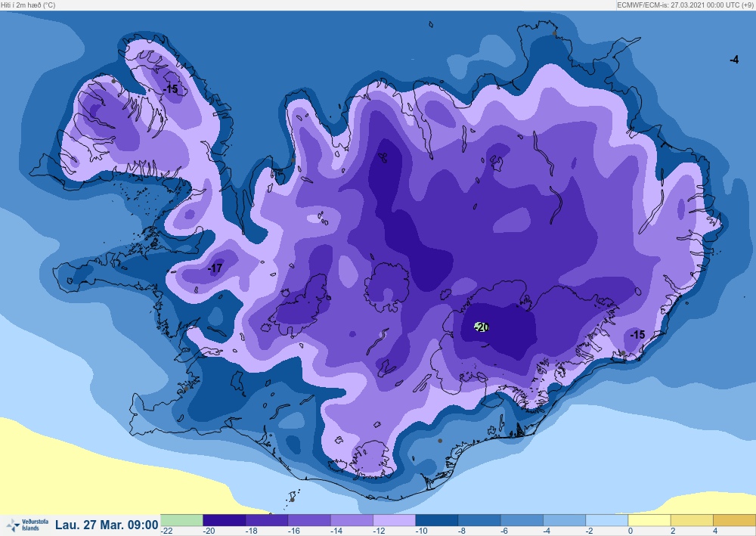
Task: Click the 'Hiti í 2m hæð (°C)' title
Action: 28,5
